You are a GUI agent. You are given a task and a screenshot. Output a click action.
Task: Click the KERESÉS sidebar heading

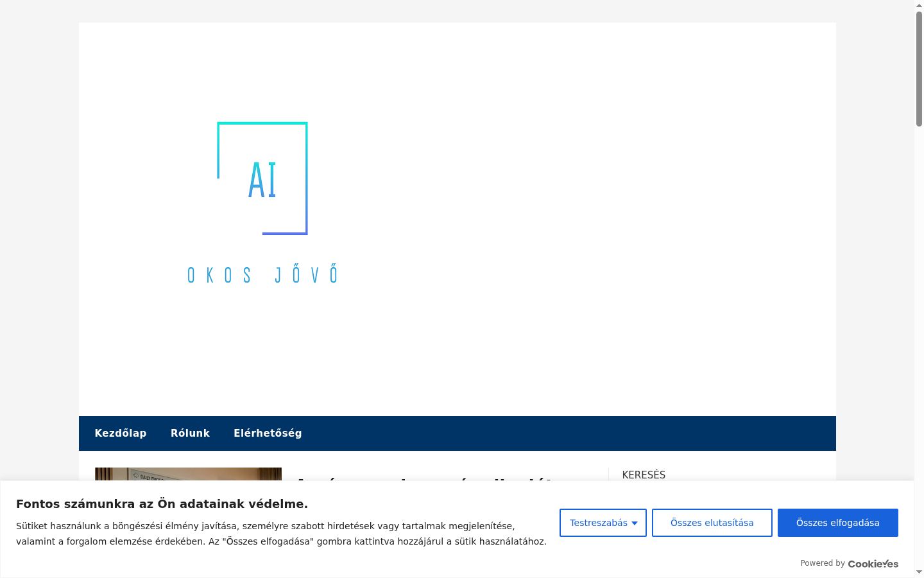[x=644, y=475]
